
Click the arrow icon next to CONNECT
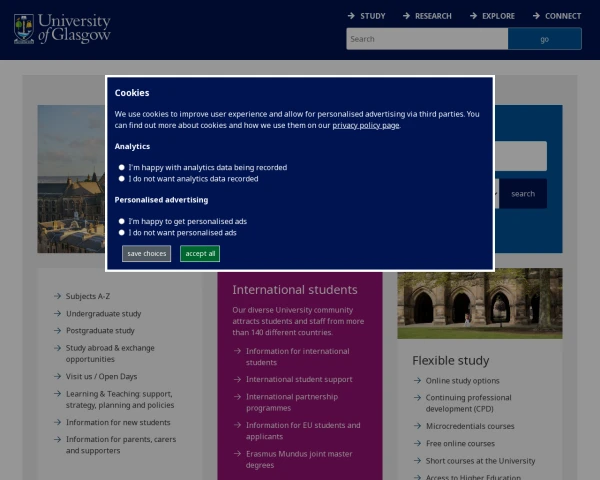click(x=536, y=16)
